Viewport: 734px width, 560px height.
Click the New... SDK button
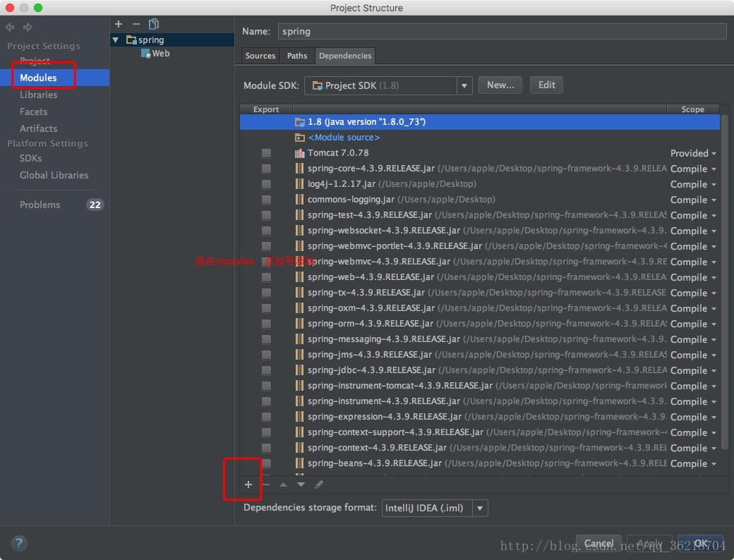(500, 85)
